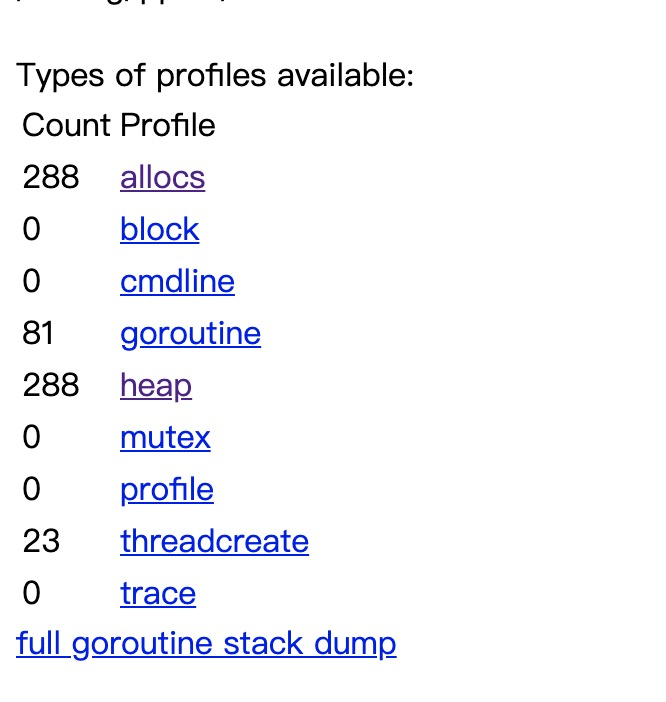Open the allocs profile link
This screenshot has width=666, height=702.
pyautogui.click(x=162, y=177)
